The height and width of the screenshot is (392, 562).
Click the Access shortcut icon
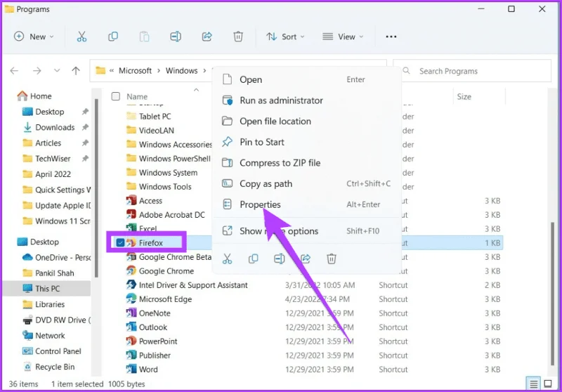(131, 201)
